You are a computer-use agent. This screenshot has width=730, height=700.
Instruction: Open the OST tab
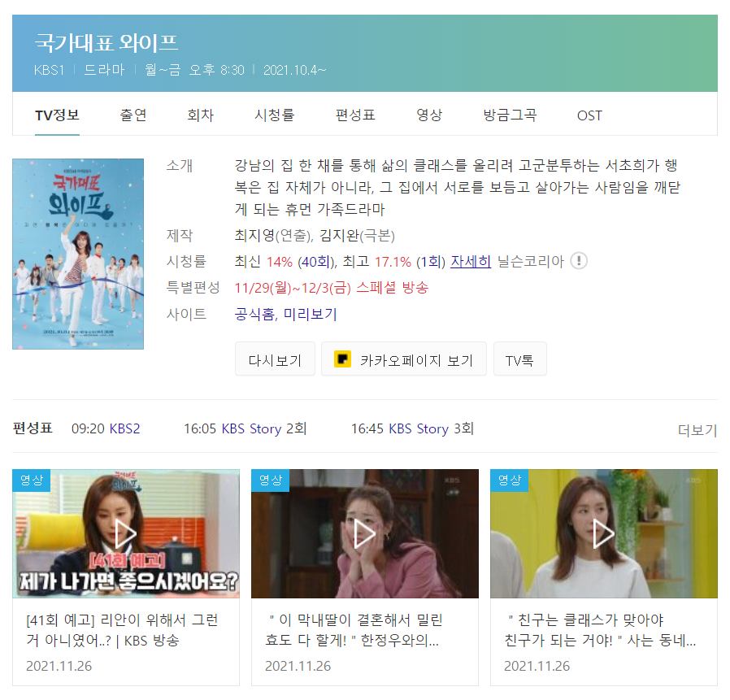coord(590,115)
